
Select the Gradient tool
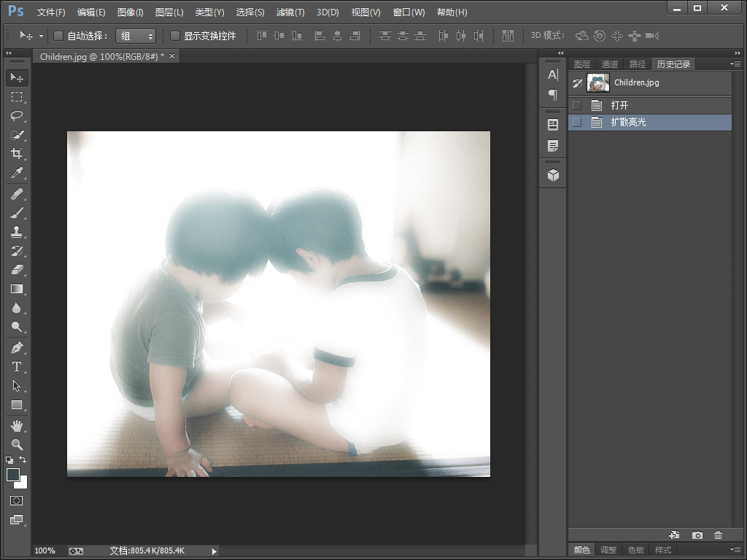click(17, 289)
